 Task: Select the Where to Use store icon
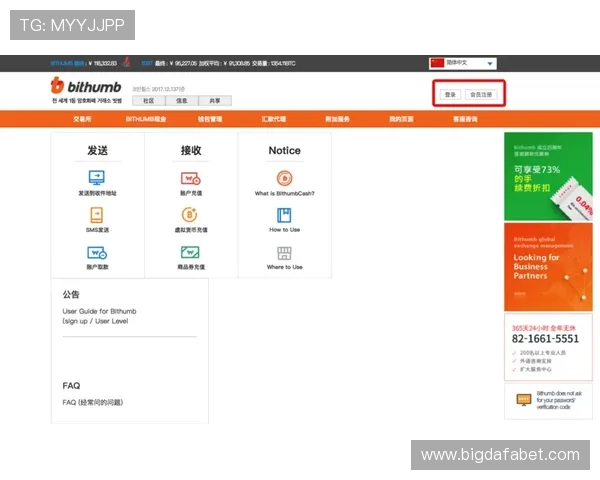click(x=284, y=253)
